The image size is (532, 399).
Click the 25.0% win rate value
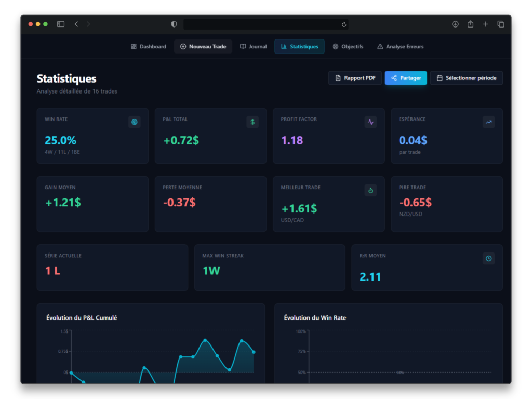click(x=60, y=140)
